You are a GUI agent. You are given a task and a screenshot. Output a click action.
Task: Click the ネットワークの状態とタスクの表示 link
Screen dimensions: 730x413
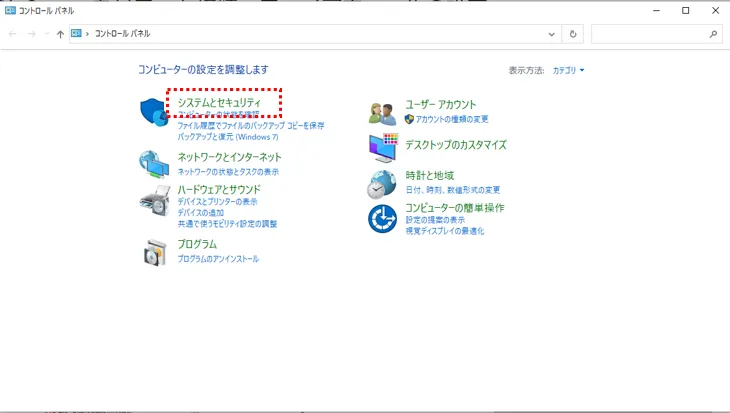tap(228, 172)
